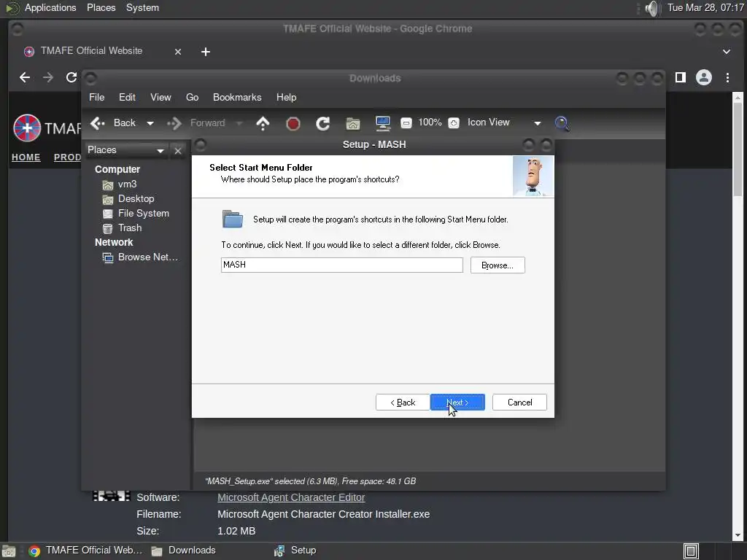
Task: Click workspace switcher in bottom panel
Action: tap(691, 551)
